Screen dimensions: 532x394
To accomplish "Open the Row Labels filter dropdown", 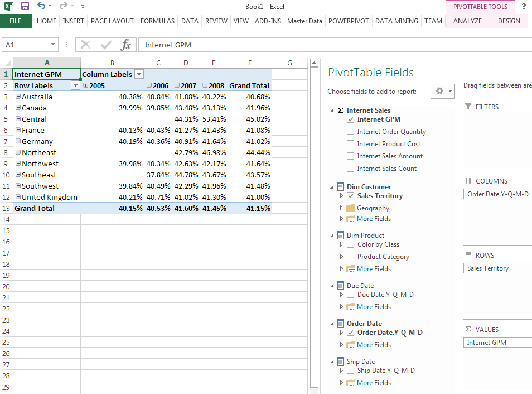I will click(x=75, y=85).
